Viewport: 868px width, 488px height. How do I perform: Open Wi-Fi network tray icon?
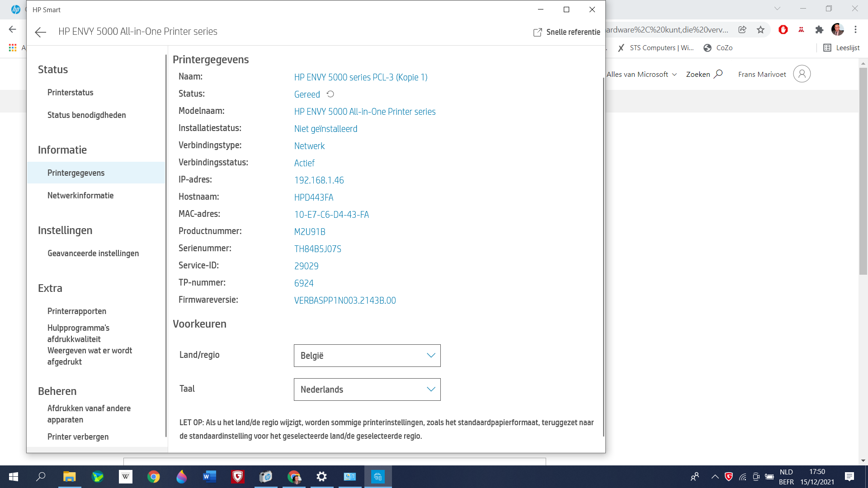tap(742, 477)
